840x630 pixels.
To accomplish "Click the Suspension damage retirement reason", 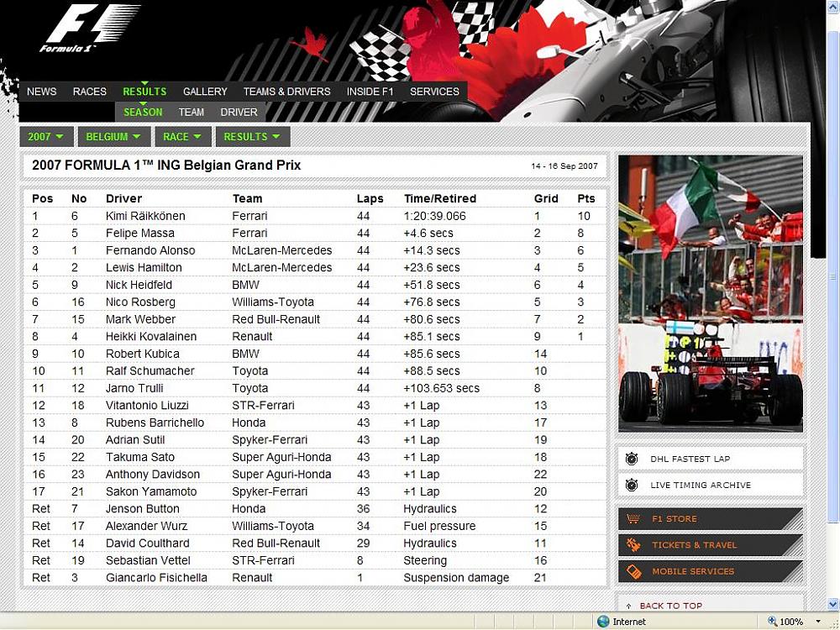I will (x=456, y=578).
